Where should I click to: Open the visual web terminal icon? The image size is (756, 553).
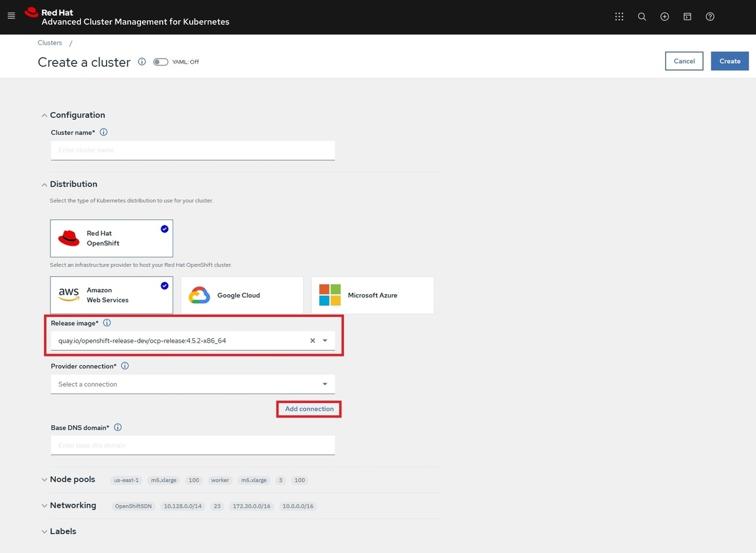(x=687, y=17)
